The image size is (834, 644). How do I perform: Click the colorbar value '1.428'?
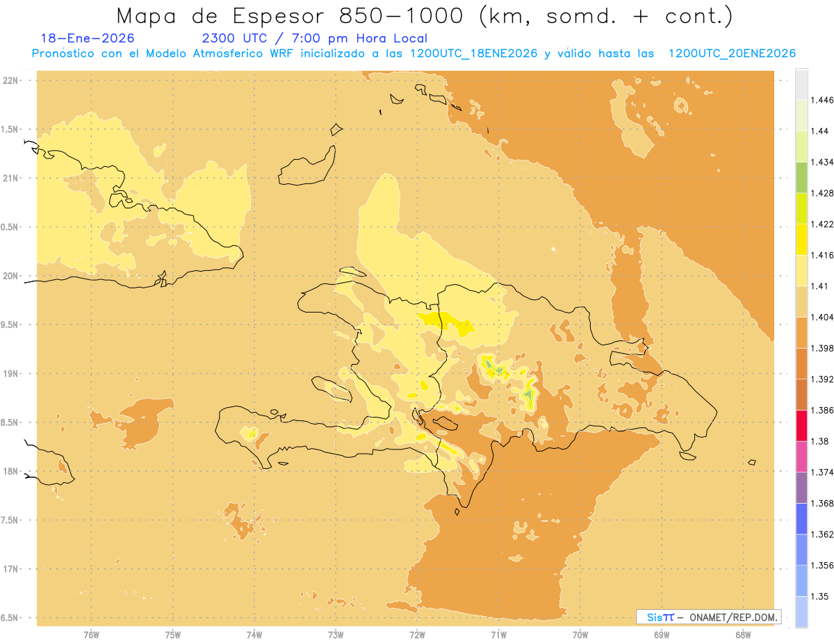click(x=821, y=193)
